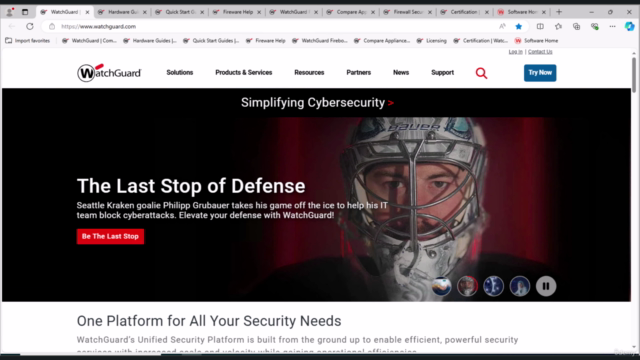Click Be The Last Stop button
Viewport: 640px width, 360px height.
tap(110, 236)
